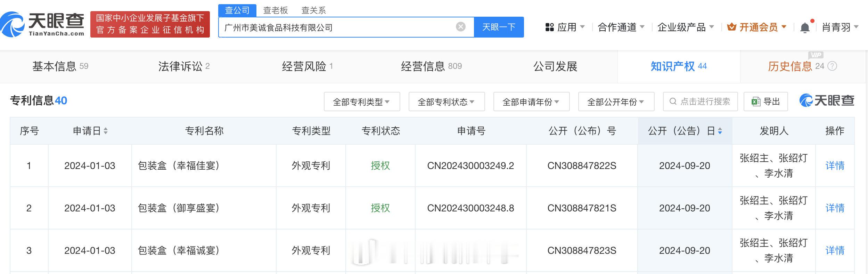Switch to the 查老板 search tab
The height and width of the screenshot is (274, 868).
pos(276,10)
